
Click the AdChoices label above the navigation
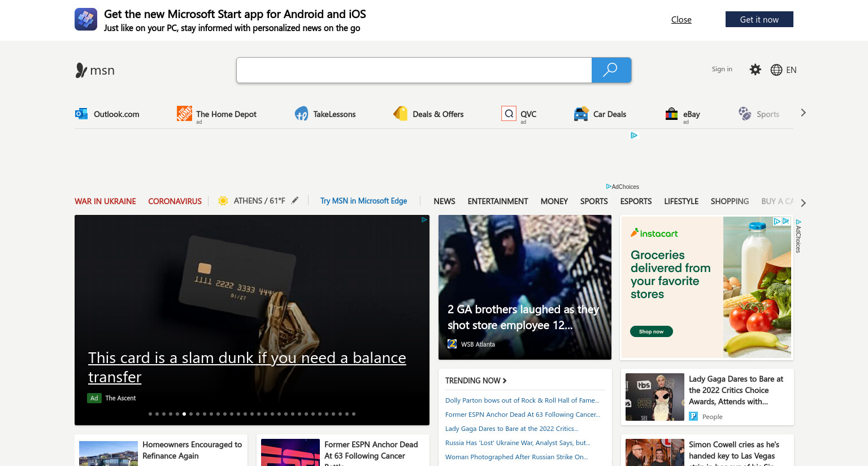pos(623,187)
